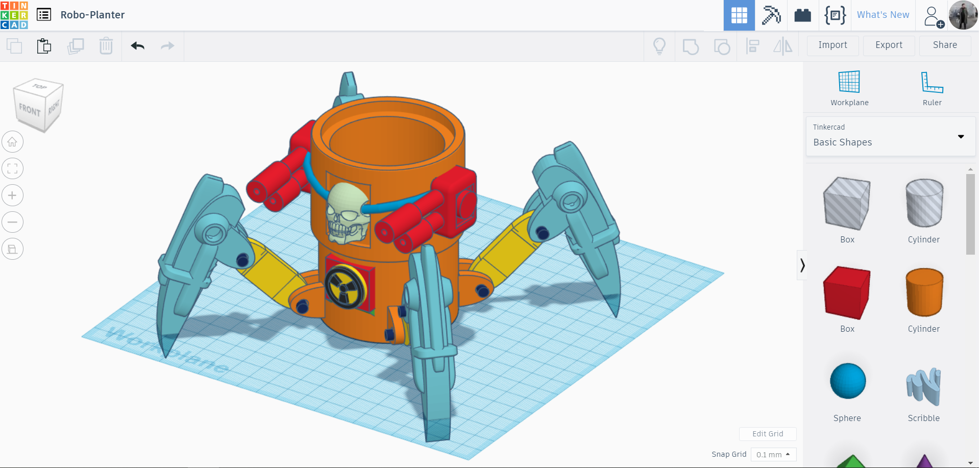
Task: Click the shapes panel scroll-down arrow
Action: coord(970,463)
